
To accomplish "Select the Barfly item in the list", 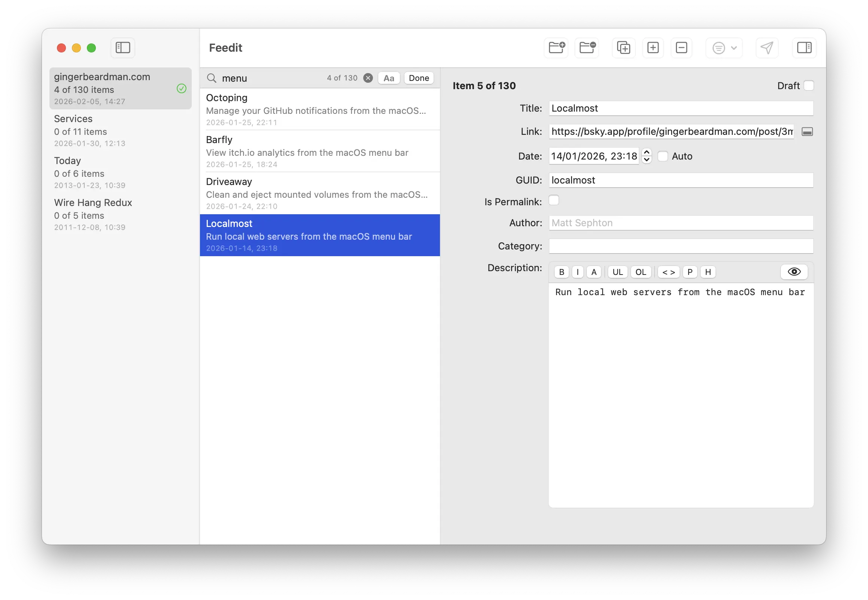I will (319, 151).
